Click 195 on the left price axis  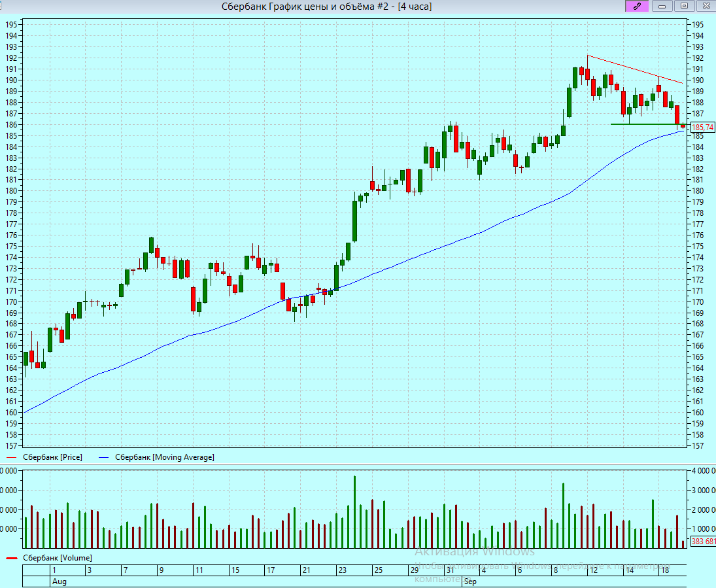pyautogui.click(x=11, y=25)
